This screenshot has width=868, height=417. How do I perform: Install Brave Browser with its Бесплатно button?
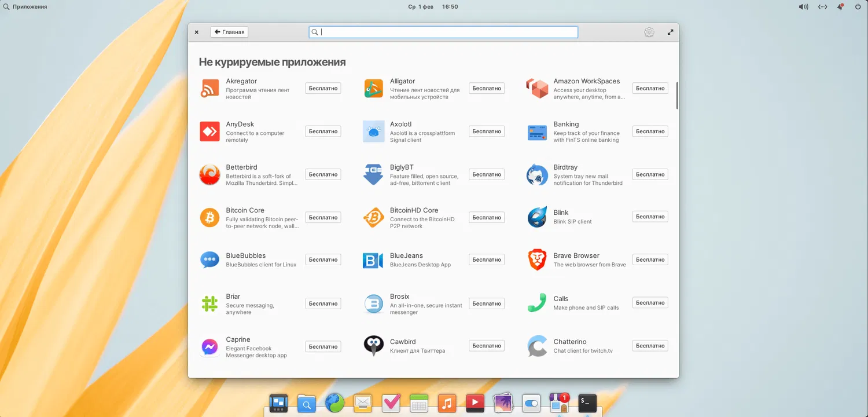point(650,259)
